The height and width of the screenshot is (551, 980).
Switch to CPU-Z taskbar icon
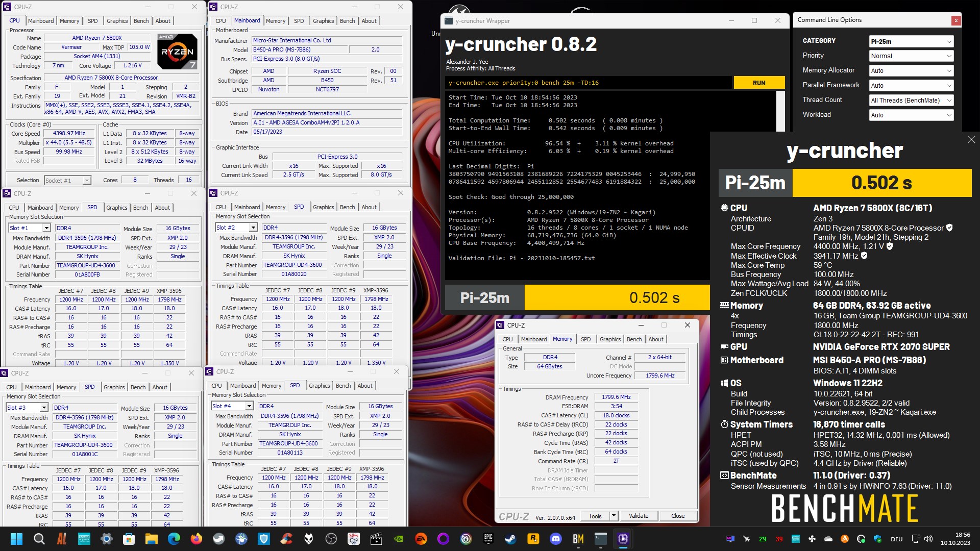pos(623,539)
